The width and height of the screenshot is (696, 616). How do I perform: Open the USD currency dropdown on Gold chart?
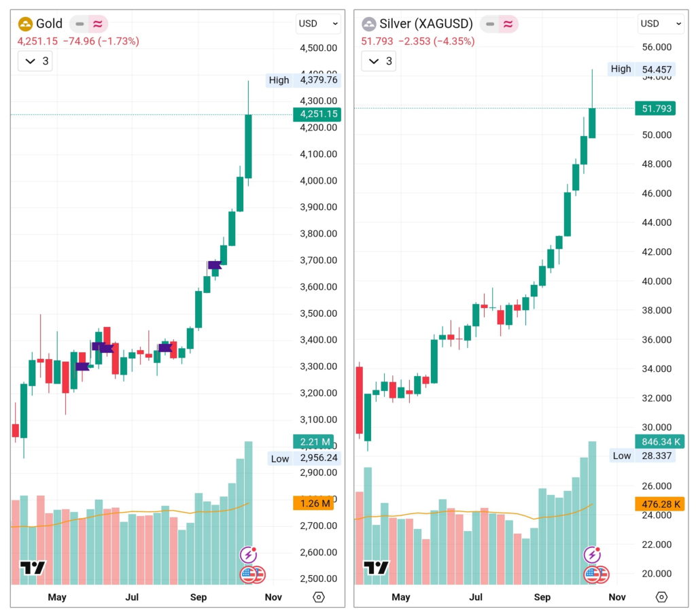coord(318,24)
